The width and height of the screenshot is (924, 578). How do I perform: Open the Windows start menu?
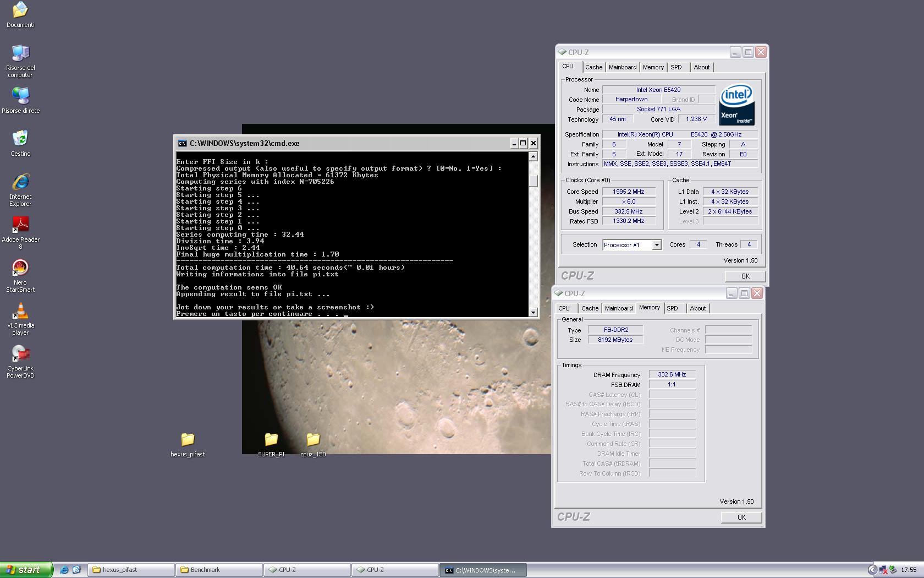[x=26, y=570]
